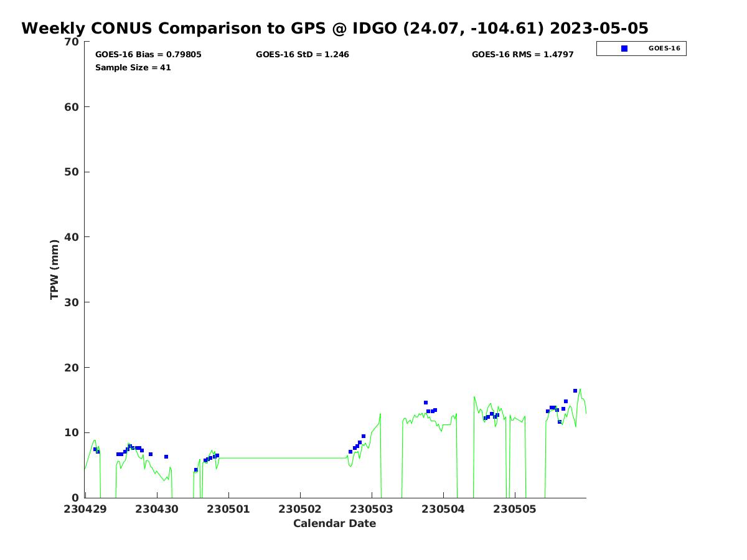The height and width of the screenshot is (560, 747).
Task: Click the highest blue GOES-16 data point
Action: click(x=575, y=391)
